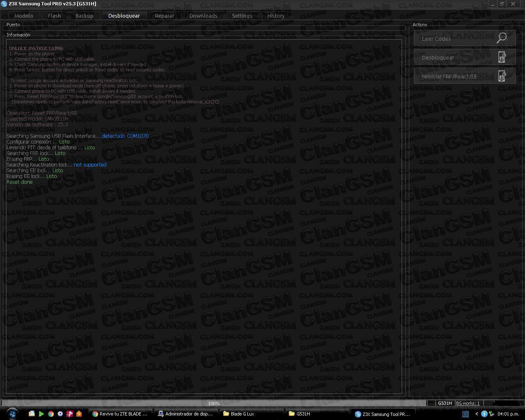Click the Puerto label
Image resolution: width=525 pixels, height=420 pixels.
[13, 25]
